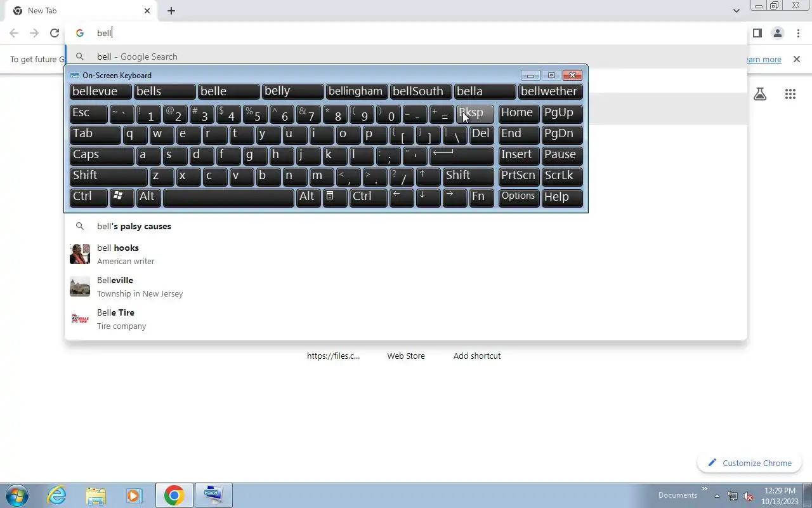The height and width of the screenshot is (508, 812).
Task: Open the Windows Start button
Action: [17, 495]
